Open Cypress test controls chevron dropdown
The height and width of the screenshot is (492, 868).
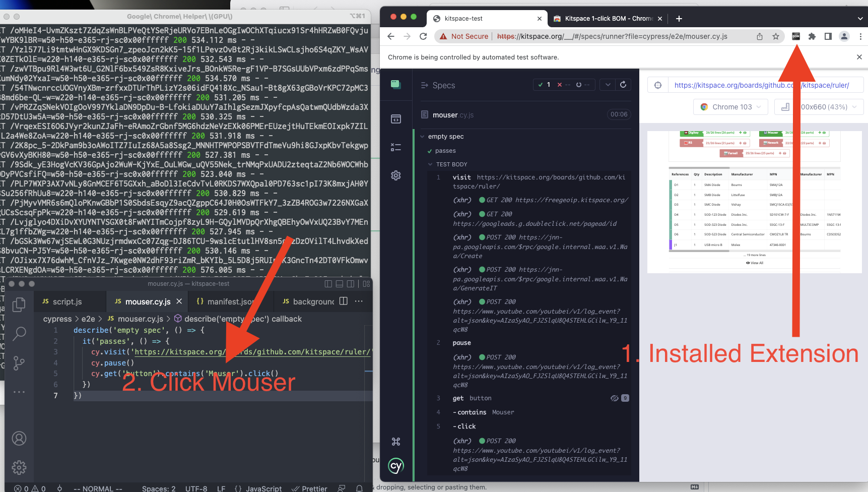pos(608,85)
